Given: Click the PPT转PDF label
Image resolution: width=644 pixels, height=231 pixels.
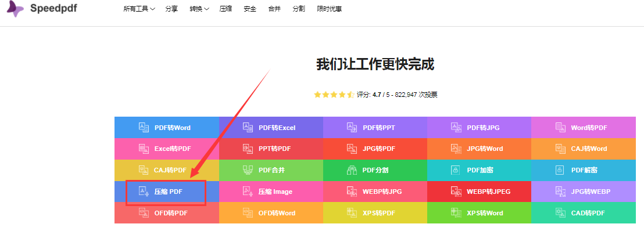Looking at the screenshot, I should coord(274,149).
